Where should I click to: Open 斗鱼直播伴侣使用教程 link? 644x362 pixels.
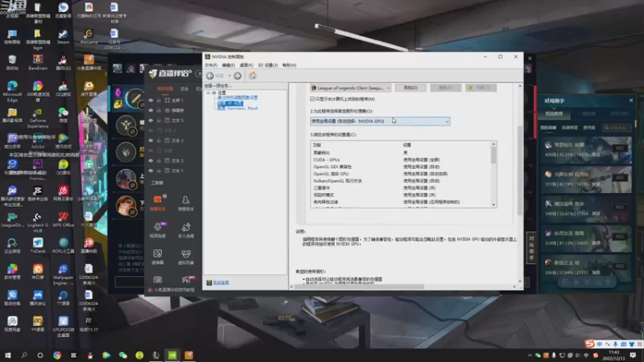coord(174,290)
